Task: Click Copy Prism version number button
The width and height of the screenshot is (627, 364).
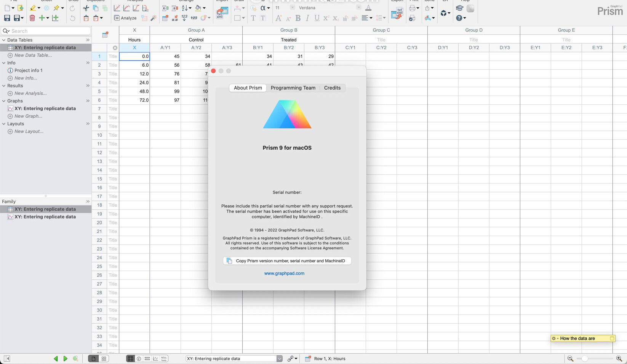Action: click(x=286, y=261)
